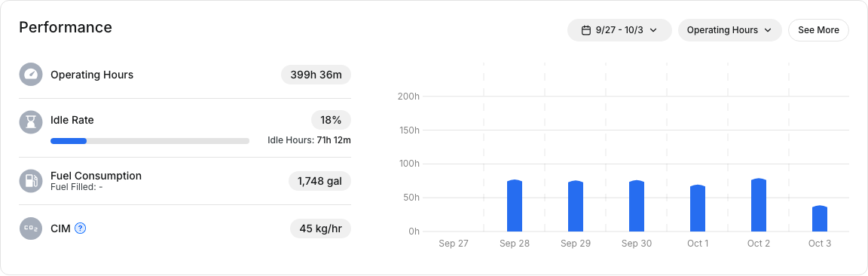
Task: Select the Oct 1 chart bar
Action: pyautogui.click(x=698, y=208)
